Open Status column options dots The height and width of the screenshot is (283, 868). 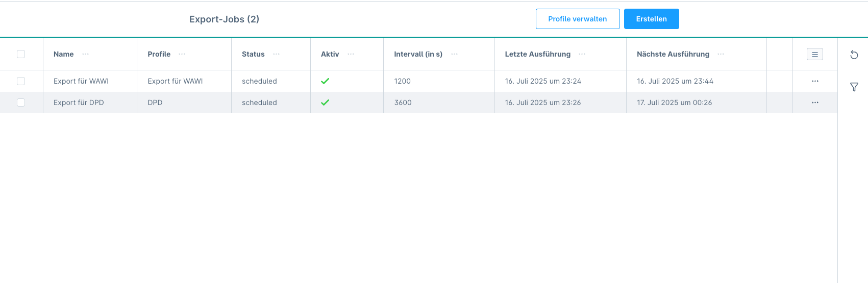[x=277, y=54]
